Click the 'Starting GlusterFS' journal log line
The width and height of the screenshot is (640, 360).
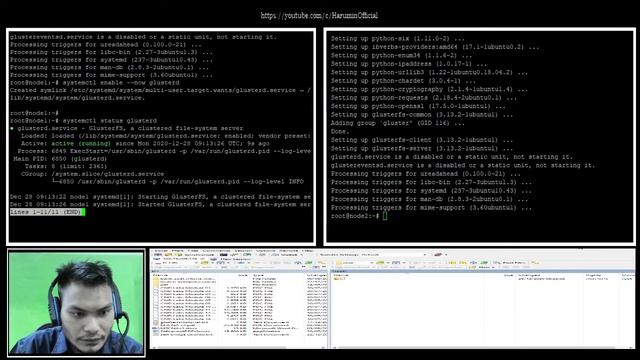tap(160, 197)
